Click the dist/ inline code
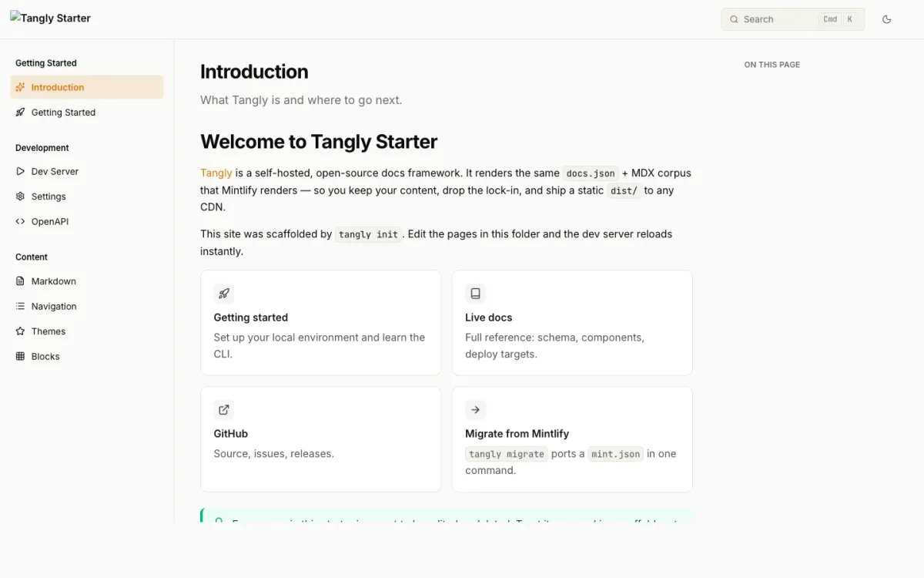The image size is (924, 578). pyautogui.click(x=624, y=190)
